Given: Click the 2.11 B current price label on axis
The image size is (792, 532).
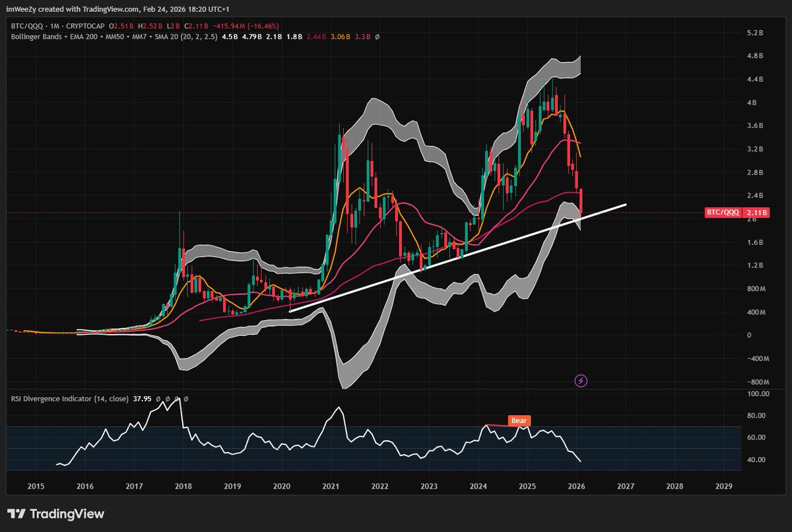Looking at the screenshot, I should click(x=755, y=213).
